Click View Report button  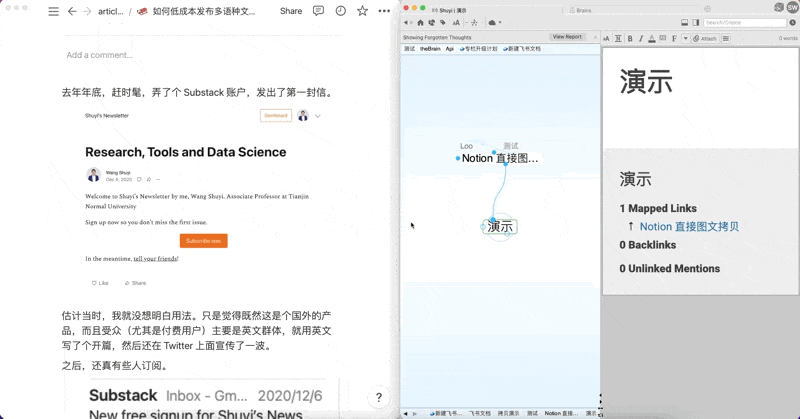pos(567,37)
